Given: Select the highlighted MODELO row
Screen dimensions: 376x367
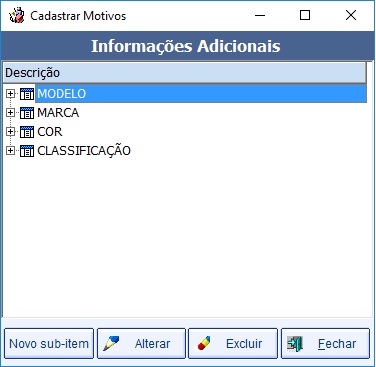Looking at the screenshot, I should (201, 94).
